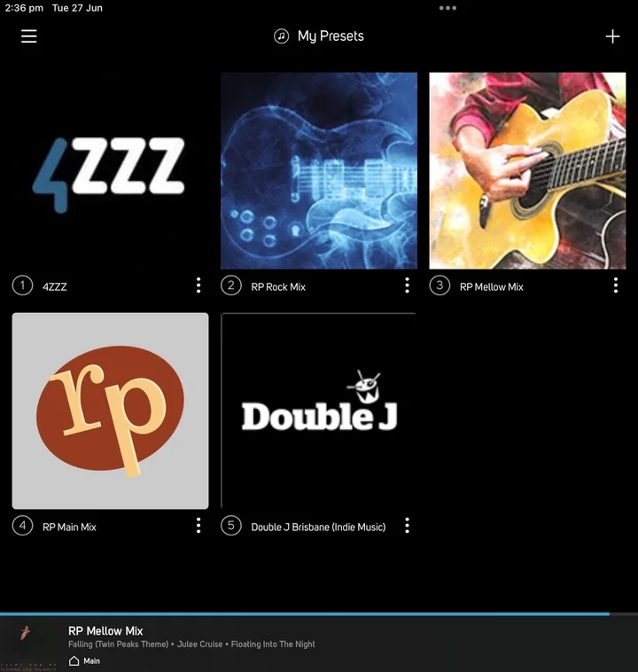Open options menu for Double J Brisbane
The width and height of the screenshot is (638, 672).
[x=407, y=526]
